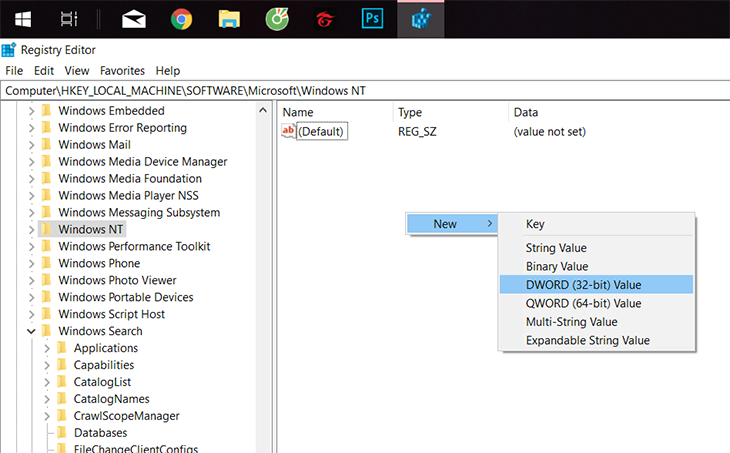Viewport: 730px width, 453px height.
Task: Click Windows NT folder icon
Action: (x=47, y=229)
